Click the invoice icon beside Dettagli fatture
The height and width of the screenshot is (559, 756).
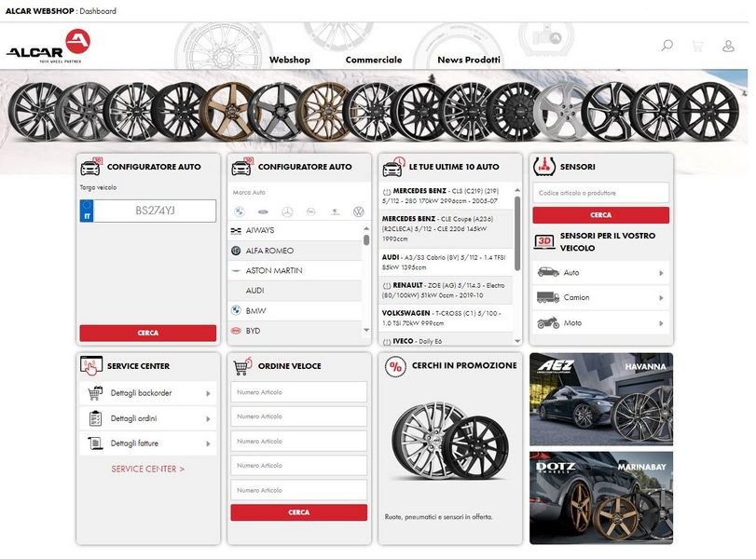click(x=95, y=443)
